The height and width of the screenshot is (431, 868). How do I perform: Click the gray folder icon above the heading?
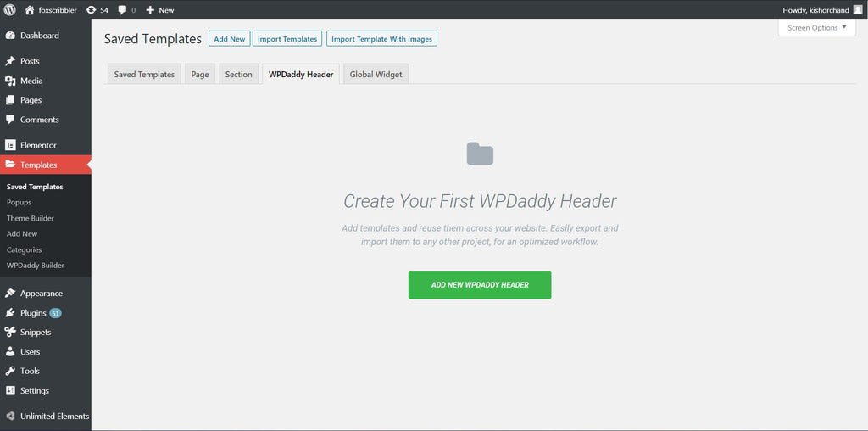[x=480, y=154]
